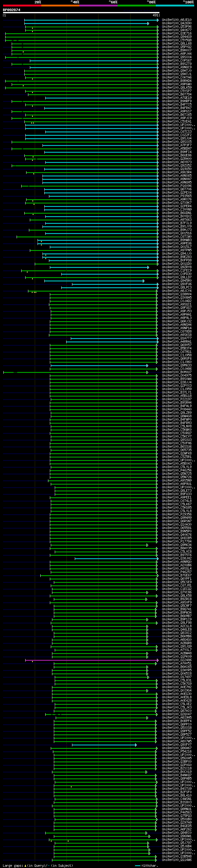Select hit UniRef100_C0PD30

coord(177,274)
